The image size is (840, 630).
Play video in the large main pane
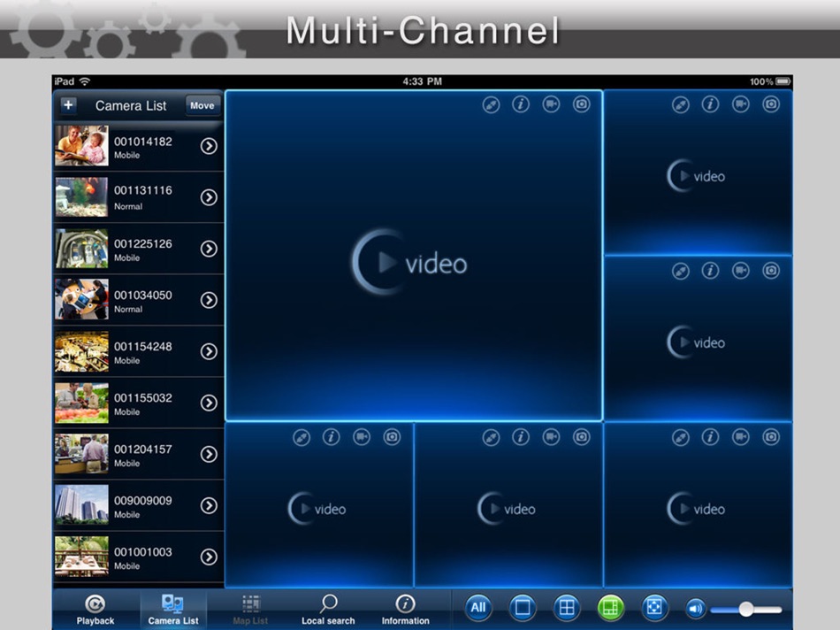pyautogui.click(x=409, y=262)
